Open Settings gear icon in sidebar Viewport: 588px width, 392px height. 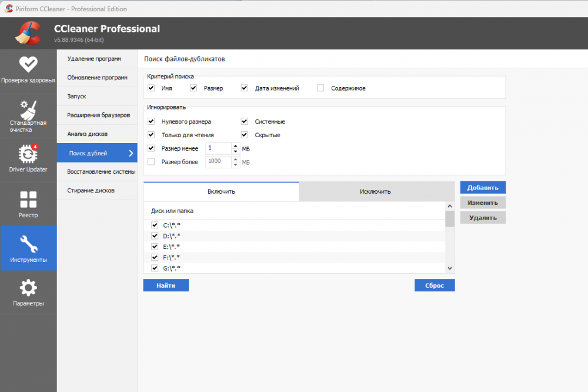pyautogui.click(x=28, y=288)
